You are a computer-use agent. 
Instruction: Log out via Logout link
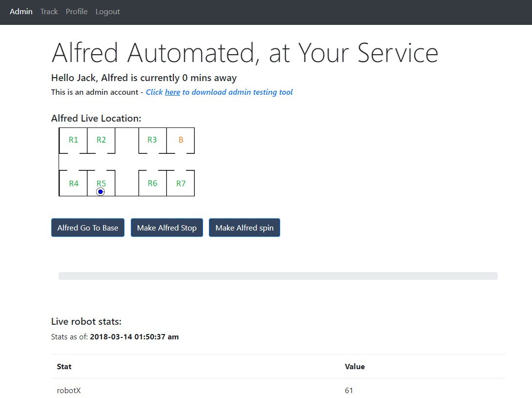(108, 12)
